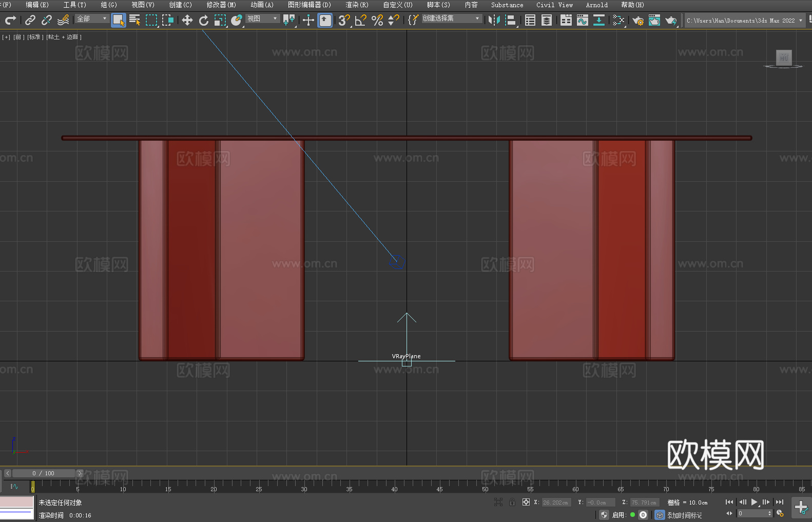Open Select by Name list
The width and height of the screenshot is (812, 522).
[x=135, y=20]
